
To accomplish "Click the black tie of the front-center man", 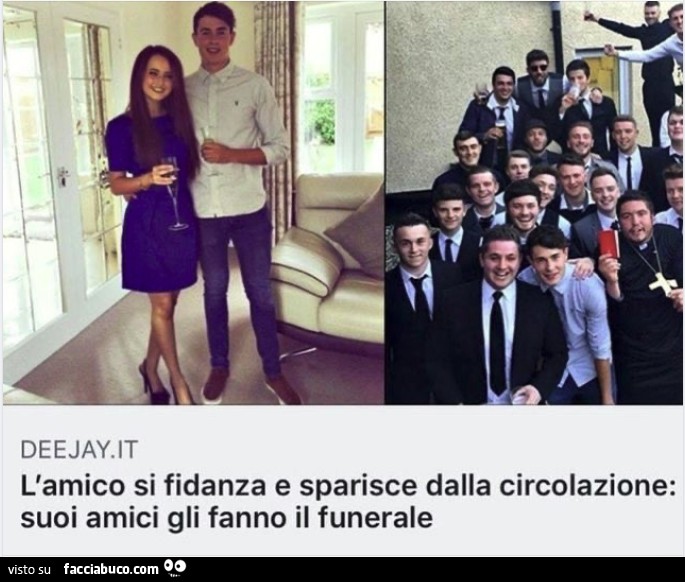I will point(498,343).
